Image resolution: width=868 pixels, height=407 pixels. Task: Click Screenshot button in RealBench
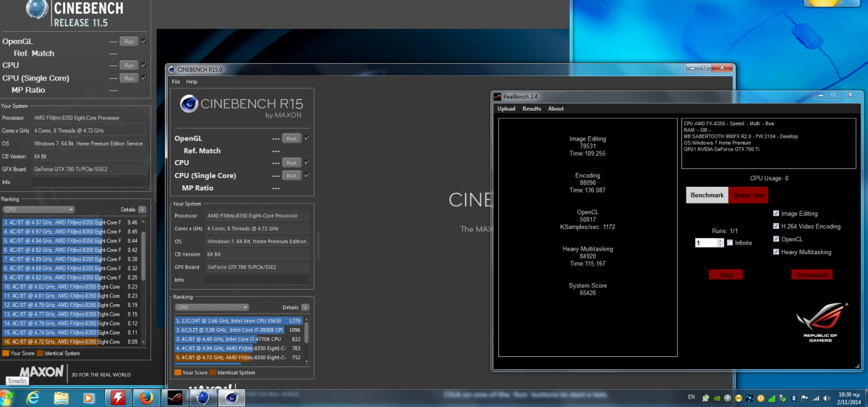[812, 274]
